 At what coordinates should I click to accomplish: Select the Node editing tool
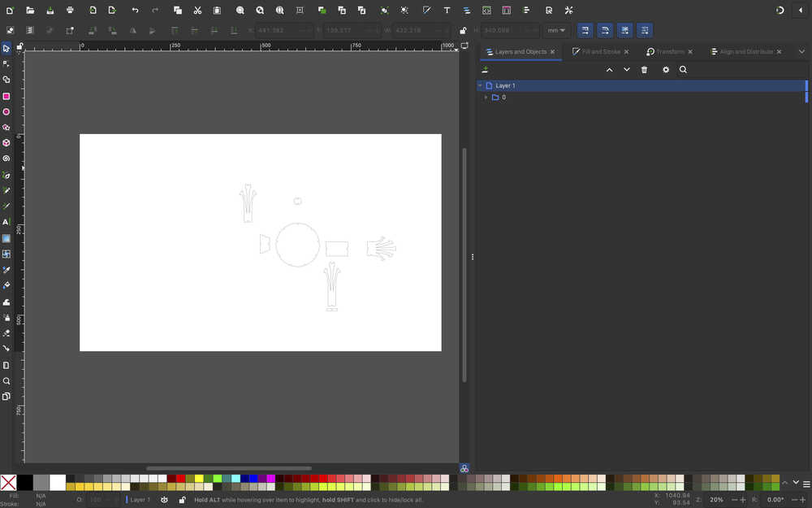(6, 63)
